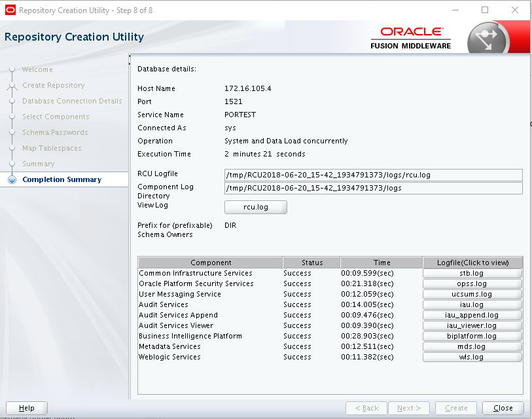532x419 pixels.
Task: Click the Close button
Action: (x=503, y=408)
